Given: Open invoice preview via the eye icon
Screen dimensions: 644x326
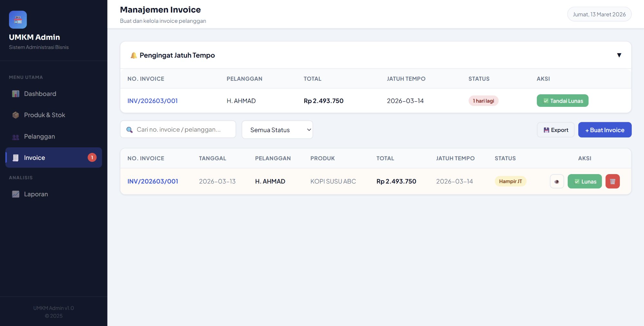Looking at the screenshot, I should click(x=557, y=181).
